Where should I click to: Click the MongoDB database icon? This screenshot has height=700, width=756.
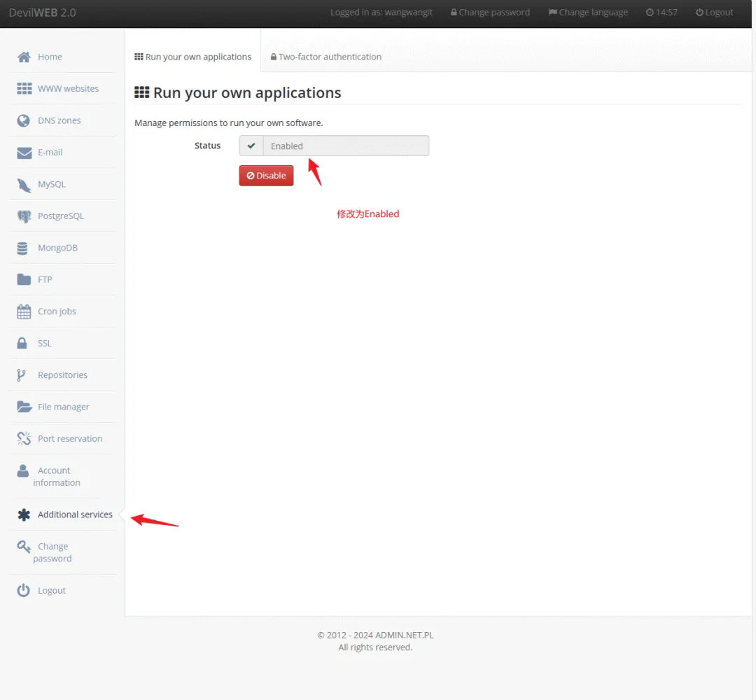pos(24,248)
